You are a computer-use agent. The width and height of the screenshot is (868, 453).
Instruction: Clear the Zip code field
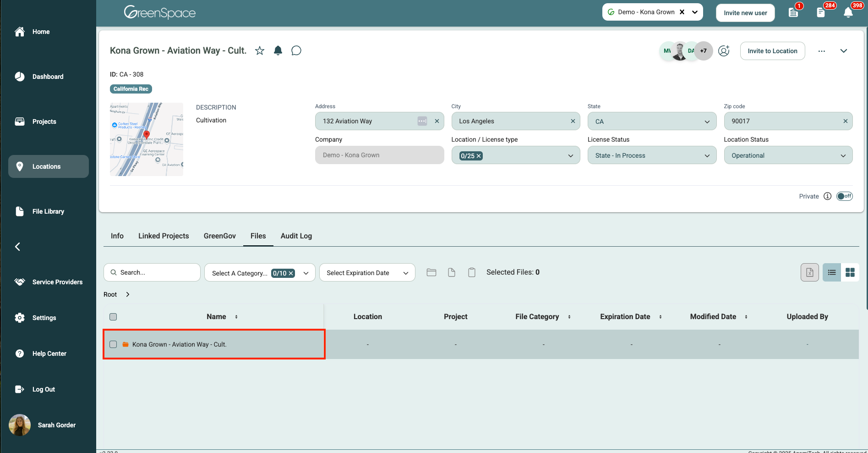pyautogui.click(x=845, y=121)
